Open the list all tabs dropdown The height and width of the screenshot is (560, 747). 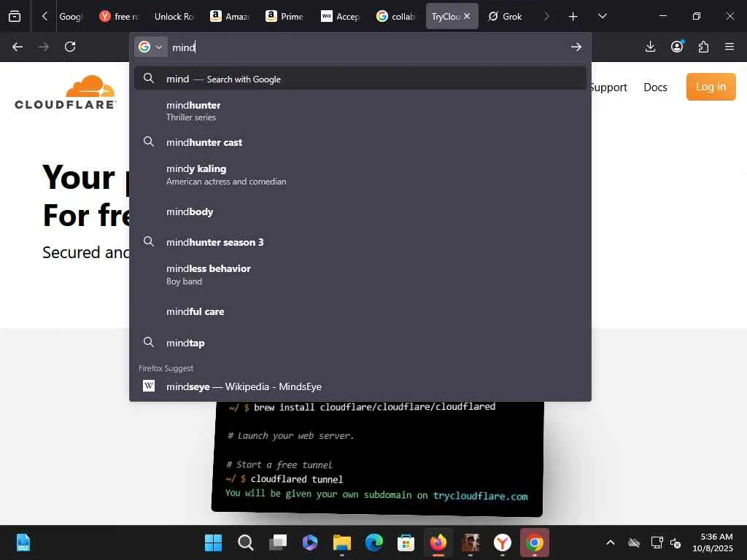pos(602,16)
